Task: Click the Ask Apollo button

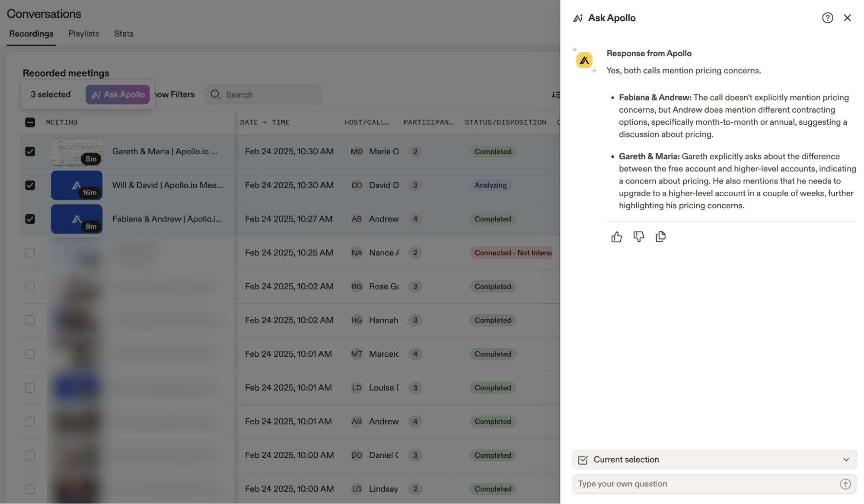Action: [118, 95]
